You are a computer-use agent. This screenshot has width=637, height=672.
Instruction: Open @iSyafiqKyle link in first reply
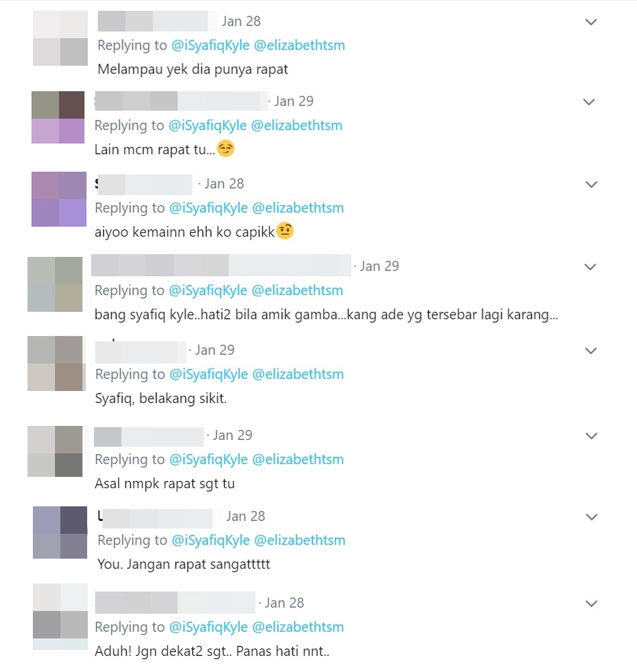point(211,46)
